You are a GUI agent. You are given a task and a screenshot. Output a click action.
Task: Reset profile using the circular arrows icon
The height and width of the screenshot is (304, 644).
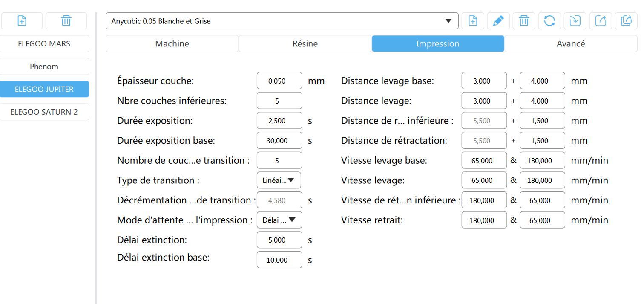tap(549, 21)
